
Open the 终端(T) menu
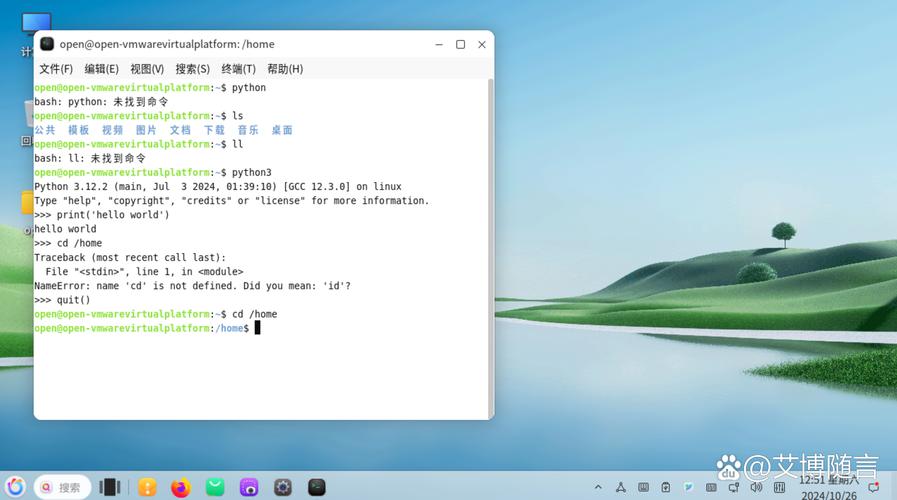(x=238, y=69)
